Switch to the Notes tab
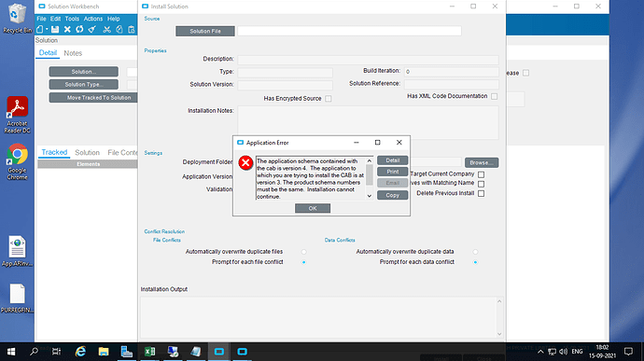644x361 pixels. [73, 53]
